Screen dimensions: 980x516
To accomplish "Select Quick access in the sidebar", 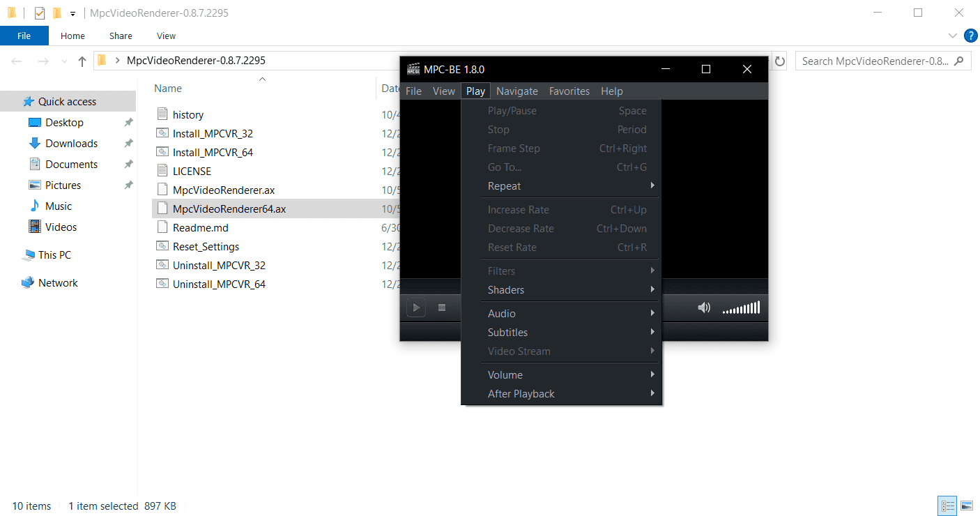I will 68,102.
